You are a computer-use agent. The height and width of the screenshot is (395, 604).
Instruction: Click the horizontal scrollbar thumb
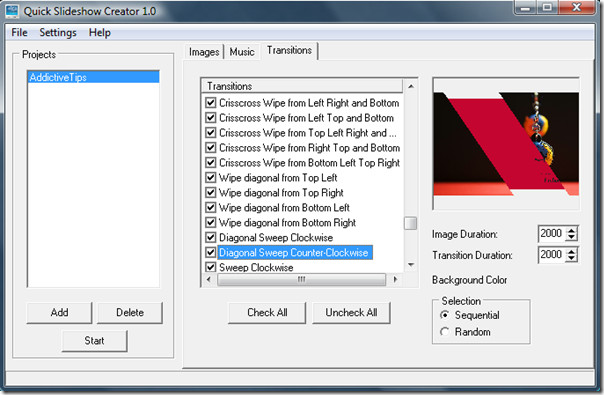pyautogui.click(x=301, y=279)
